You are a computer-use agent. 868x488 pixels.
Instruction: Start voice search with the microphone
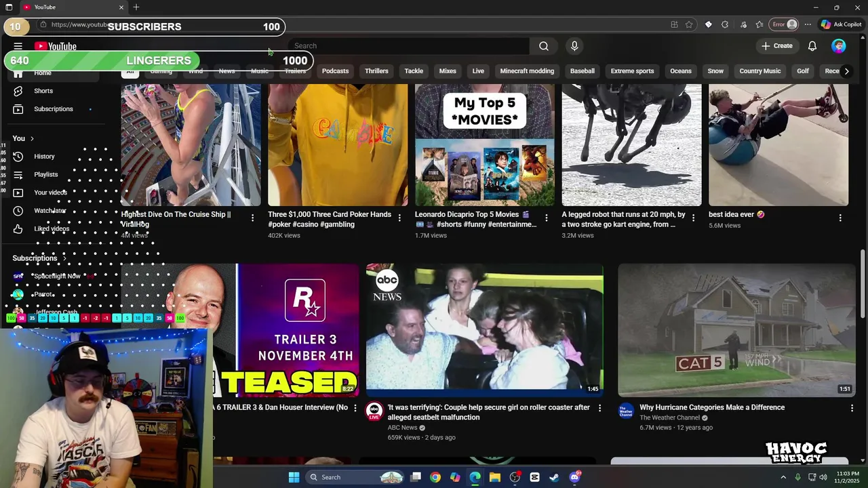pyautogui.click(x=574, y=46)
